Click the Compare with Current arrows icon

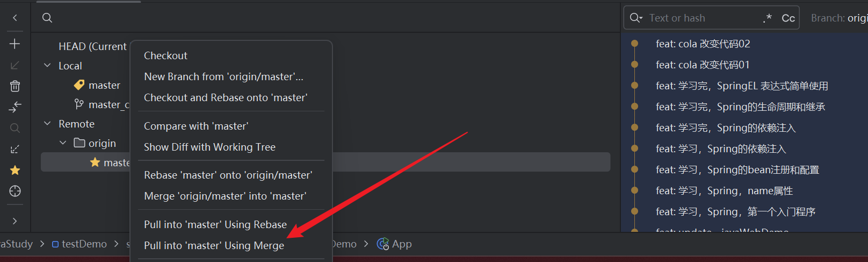point(15,107)
